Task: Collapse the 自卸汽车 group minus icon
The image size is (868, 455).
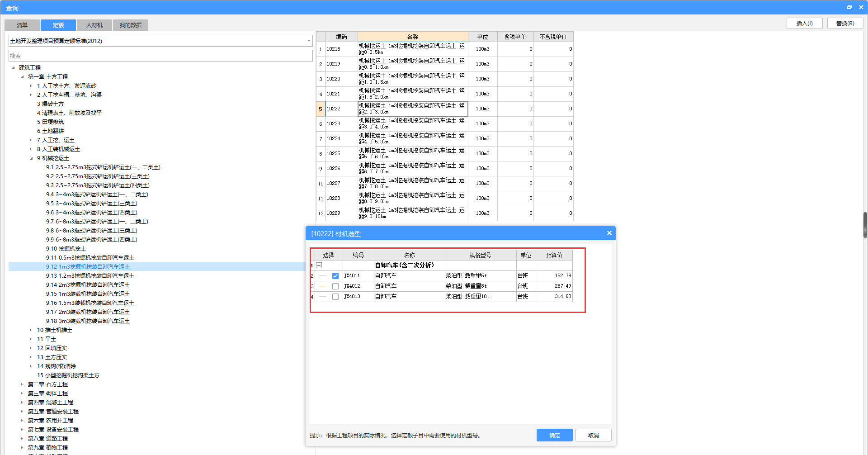Action: pos(319,265)
